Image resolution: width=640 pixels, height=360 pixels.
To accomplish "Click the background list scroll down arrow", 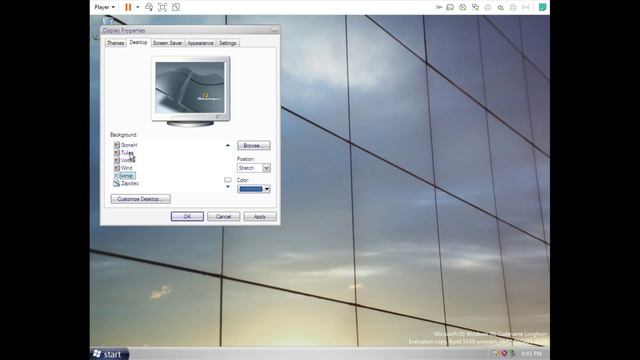I will (x=228, y=187).
